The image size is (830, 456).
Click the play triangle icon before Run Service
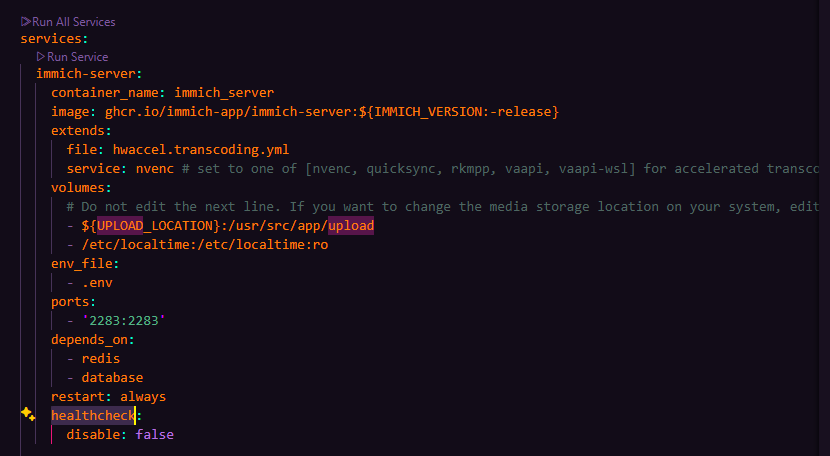tap(41, 57)
